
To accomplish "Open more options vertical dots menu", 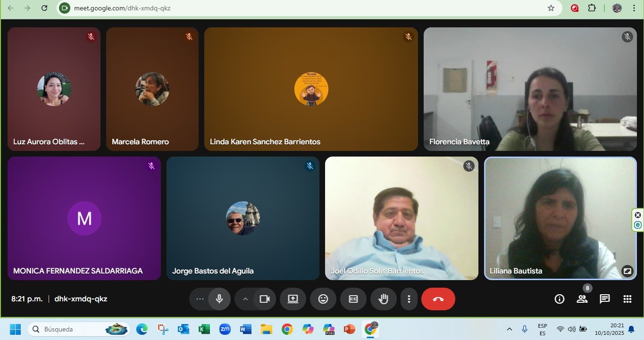I will 409,299.
